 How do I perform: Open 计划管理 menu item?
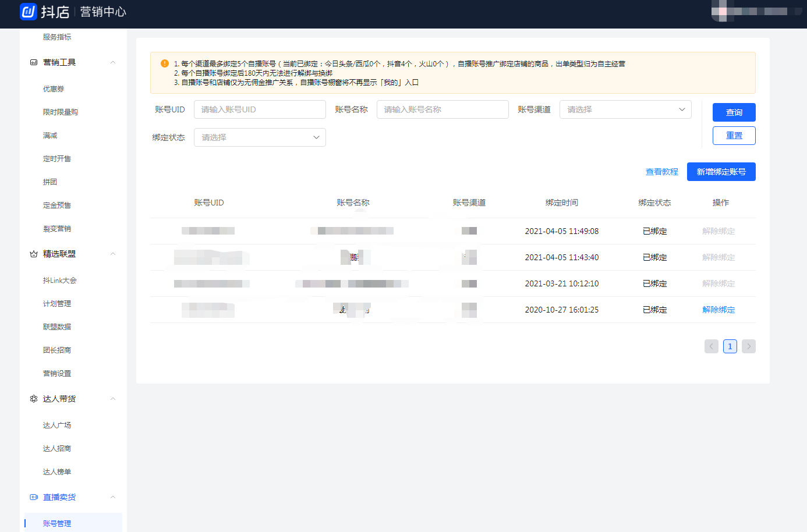(x=57, y=304)
